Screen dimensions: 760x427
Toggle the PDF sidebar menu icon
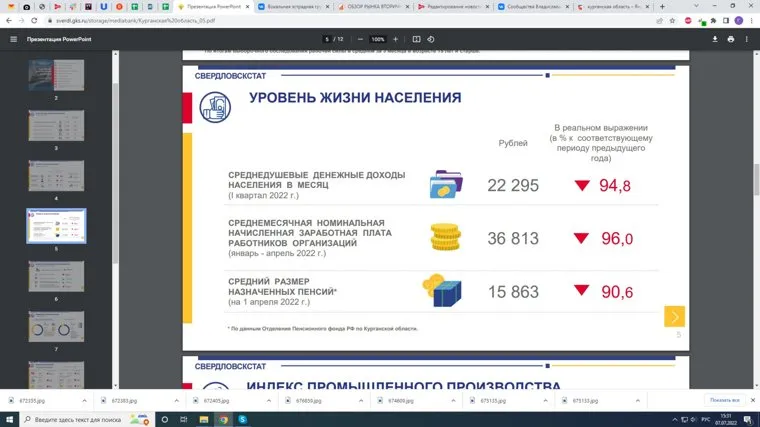pos(13,39)
